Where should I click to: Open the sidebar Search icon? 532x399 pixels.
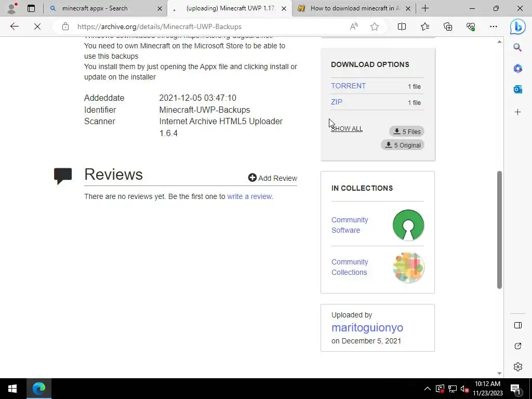pyautogui.click(x=518, y=47)
